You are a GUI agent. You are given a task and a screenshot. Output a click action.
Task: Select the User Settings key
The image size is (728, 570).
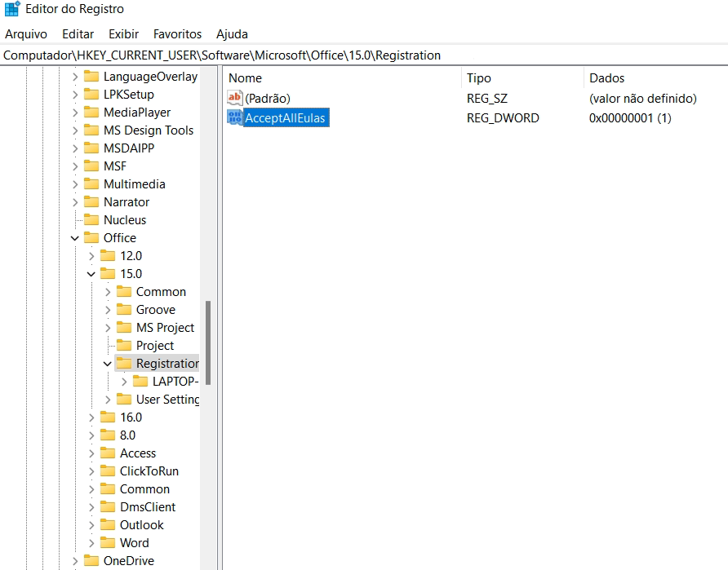[x=167, y=400]
